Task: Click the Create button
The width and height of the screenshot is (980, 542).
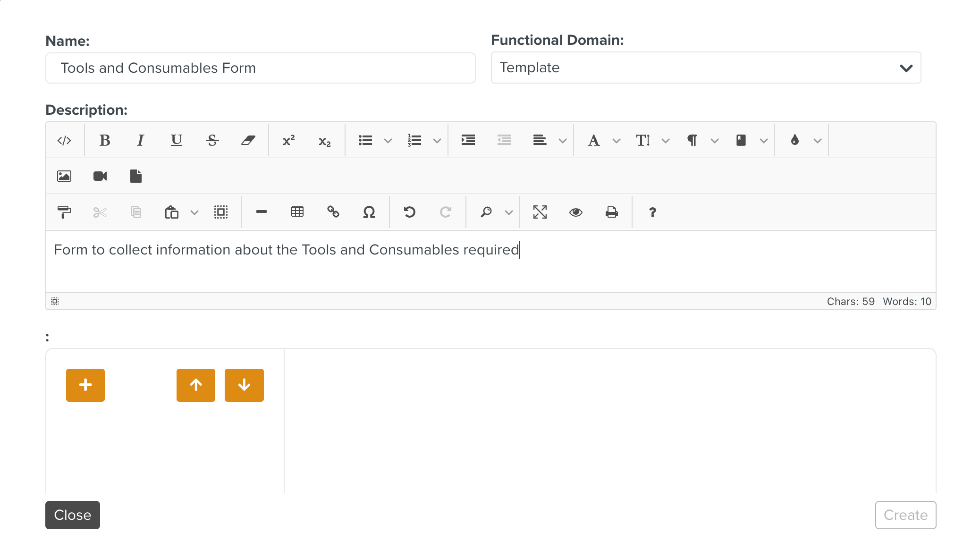Action: [x=905, y=515]
